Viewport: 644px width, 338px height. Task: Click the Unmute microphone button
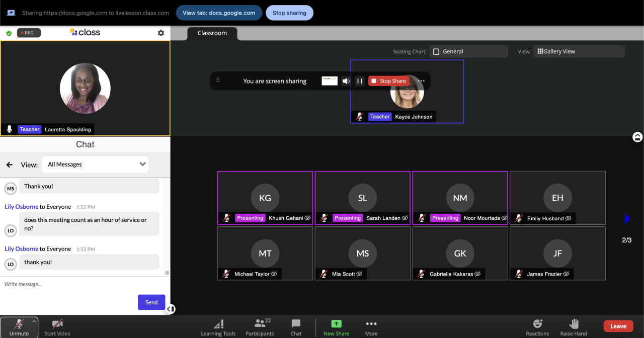(19, 327)
